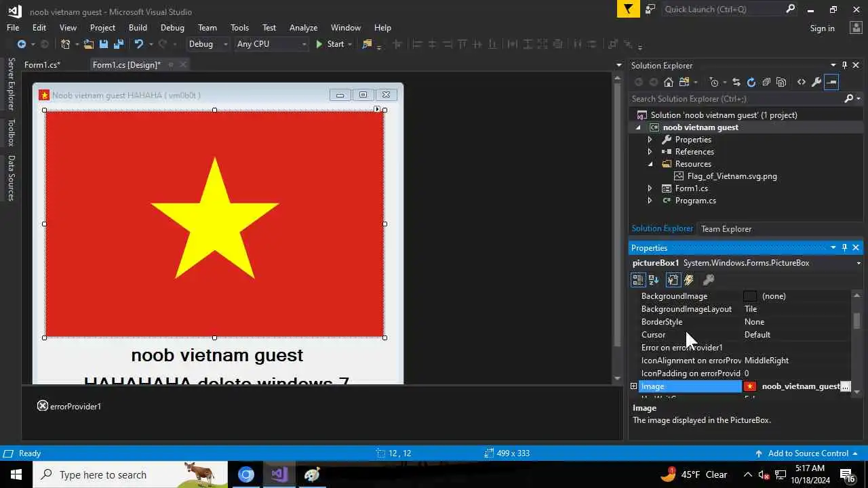The height and width of the screenshot is (488, 868).
Task: Expand the Program.cs node
Action: 650,201
